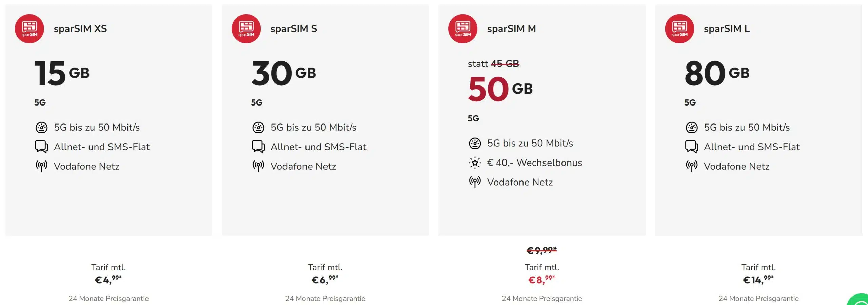868x305 pixels.
Task: Click speedometer icon in sparSIM XS card
Action: pos(41,127)
